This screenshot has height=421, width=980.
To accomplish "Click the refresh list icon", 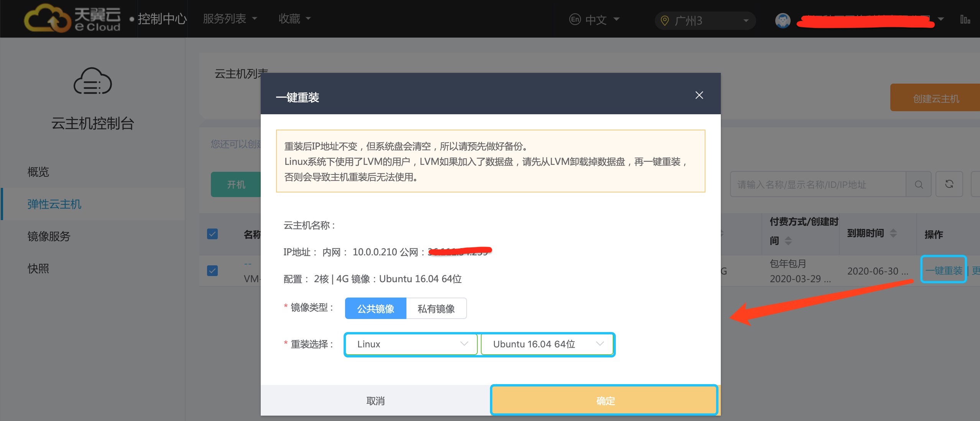I will 949,184.
